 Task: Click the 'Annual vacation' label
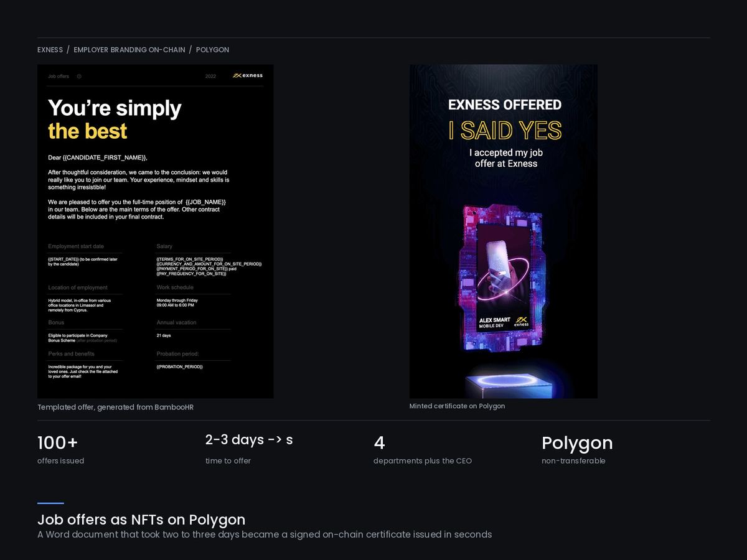(x=176, y=322)
